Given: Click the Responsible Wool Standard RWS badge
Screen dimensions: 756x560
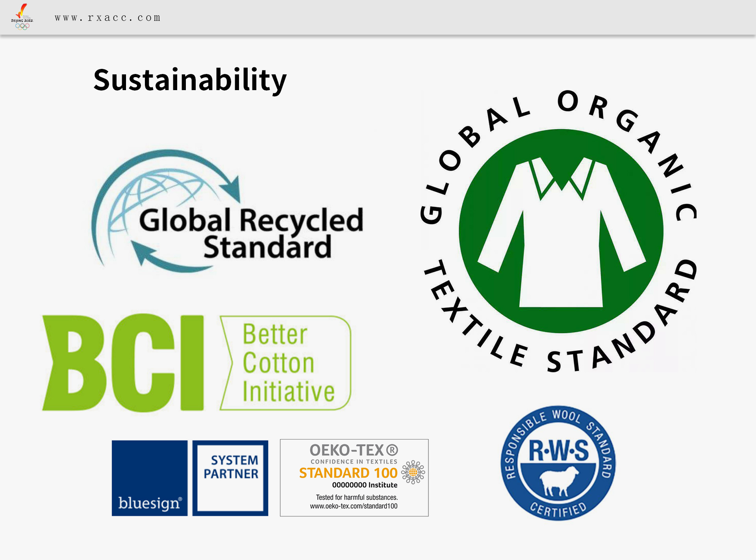Looking at the screenshot, I should (558, 463).
